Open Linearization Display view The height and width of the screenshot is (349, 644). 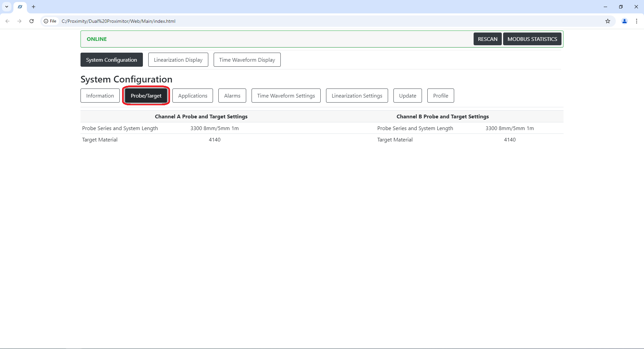(178, 60)
